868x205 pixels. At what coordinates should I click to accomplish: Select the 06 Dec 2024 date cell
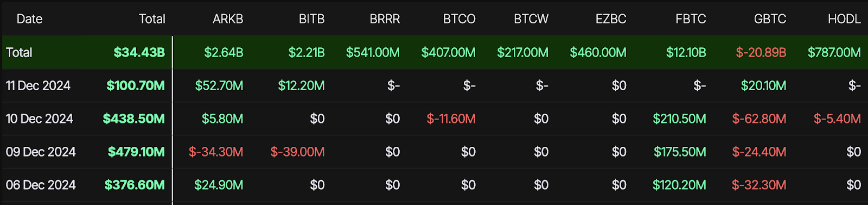[41, 185]
